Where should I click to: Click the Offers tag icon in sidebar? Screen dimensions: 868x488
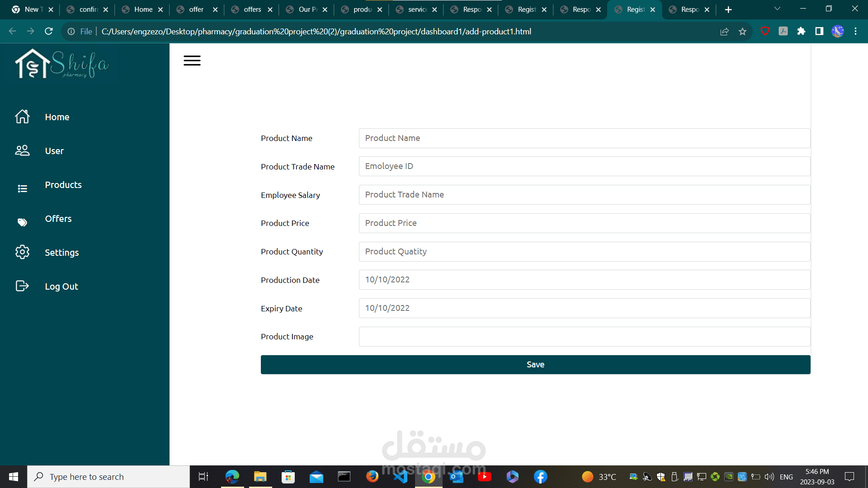click(22, 222)
